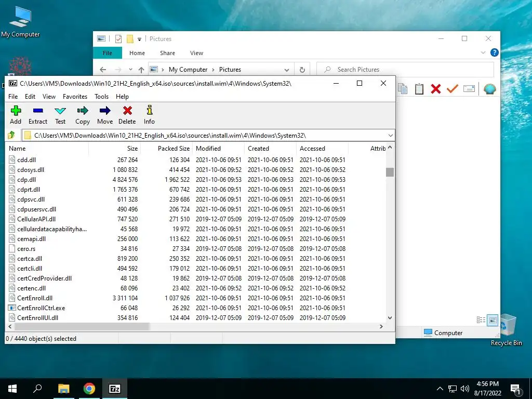Image resolution: width=532 pixels, height=399 pixels.
Task: Open File Explorer from the taskbar
Action: [x=63, y=389]
